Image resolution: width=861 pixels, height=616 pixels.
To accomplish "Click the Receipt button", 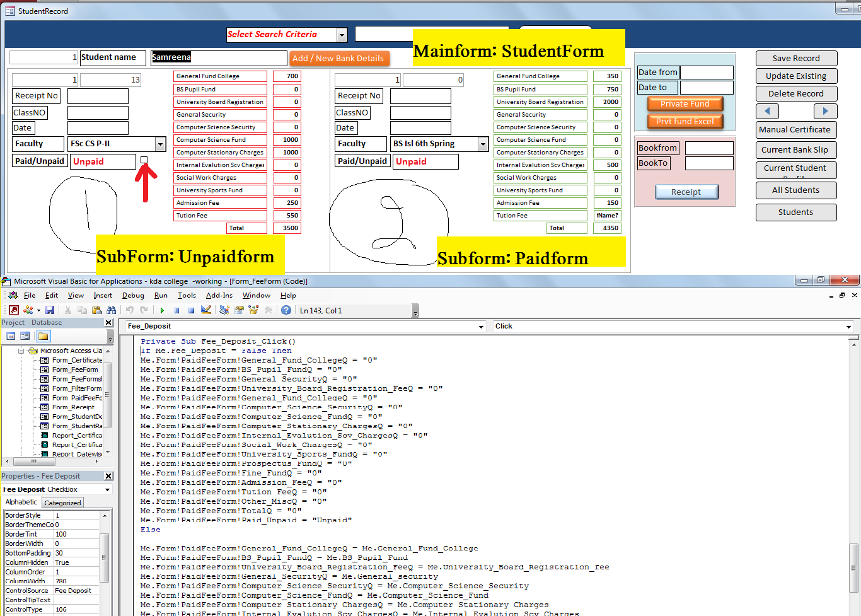I will coord(686,192).
